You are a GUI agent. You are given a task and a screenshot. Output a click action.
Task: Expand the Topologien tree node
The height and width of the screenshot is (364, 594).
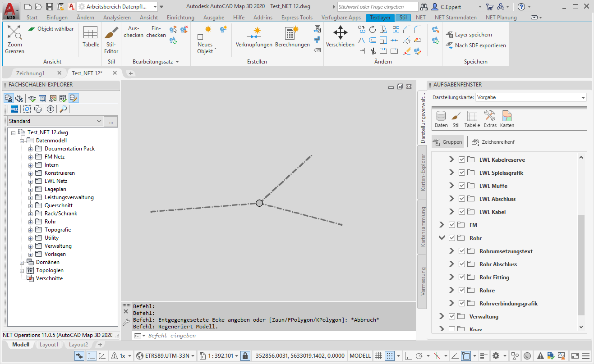[x=22, y=270]
